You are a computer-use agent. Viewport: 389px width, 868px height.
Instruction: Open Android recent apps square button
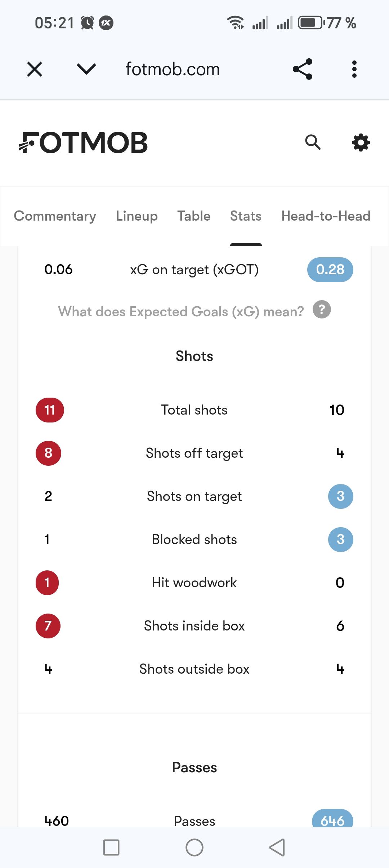(x=111, y=847)
